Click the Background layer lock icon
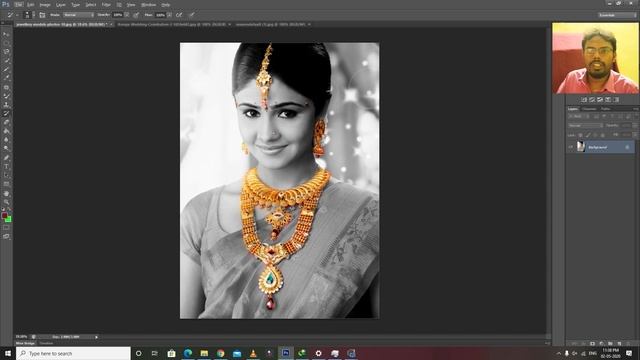 pyautogui.click(x=627, y=147)
